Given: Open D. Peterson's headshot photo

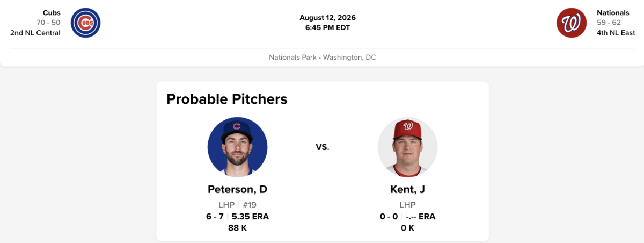Looking at the screenshot, I should [x=237, y=147].
